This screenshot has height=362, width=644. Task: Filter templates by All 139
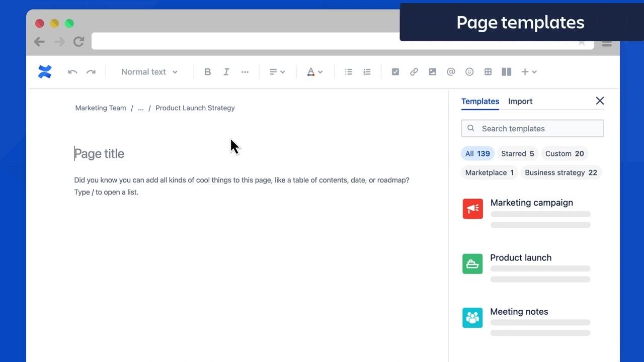(477, 153)
